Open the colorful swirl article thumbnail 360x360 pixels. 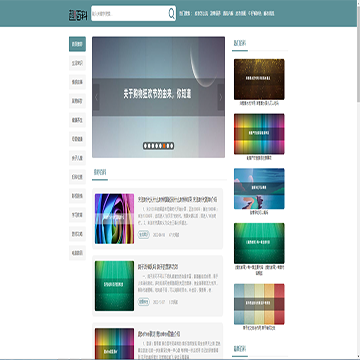tap(114, 219)
